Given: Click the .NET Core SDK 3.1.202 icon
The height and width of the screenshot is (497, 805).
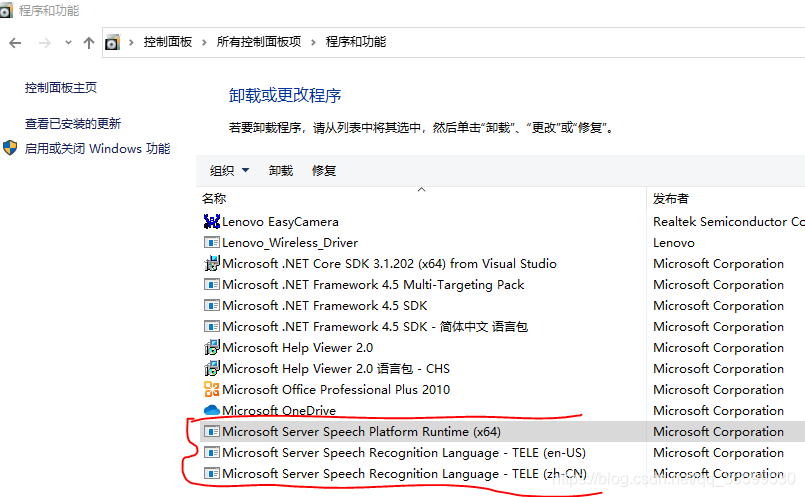Looking at the screenshot, I should click(x=212, y=263).
